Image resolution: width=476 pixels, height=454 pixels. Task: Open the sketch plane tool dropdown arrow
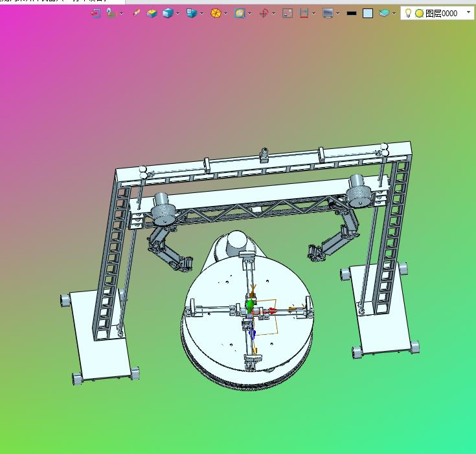pos(122,14)
